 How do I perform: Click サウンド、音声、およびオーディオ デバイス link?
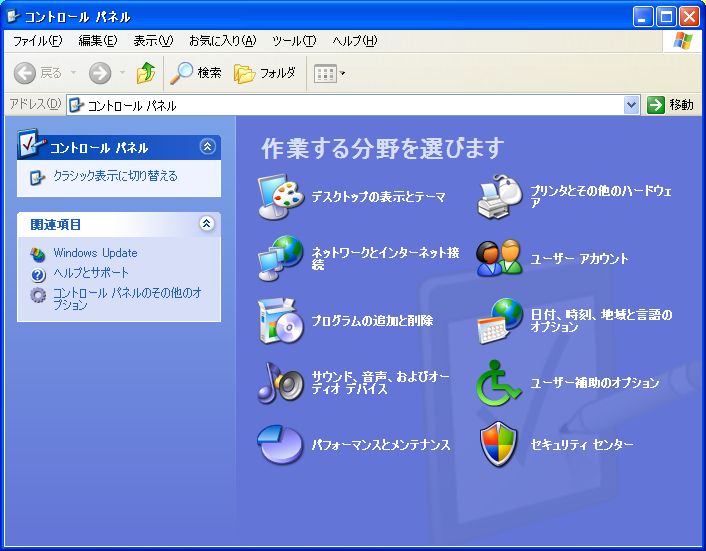click(x=380, y=383)
